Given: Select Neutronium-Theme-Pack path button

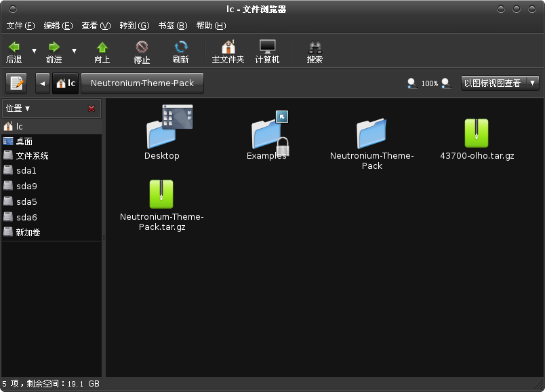Looking at the screenshot, I should tap(142, 83).
